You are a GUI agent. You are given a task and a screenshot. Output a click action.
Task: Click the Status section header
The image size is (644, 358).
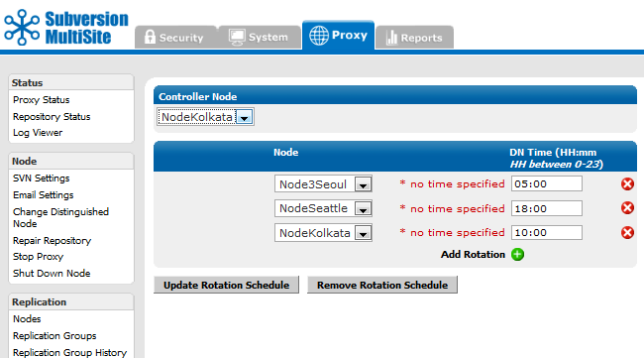(71, 82)
